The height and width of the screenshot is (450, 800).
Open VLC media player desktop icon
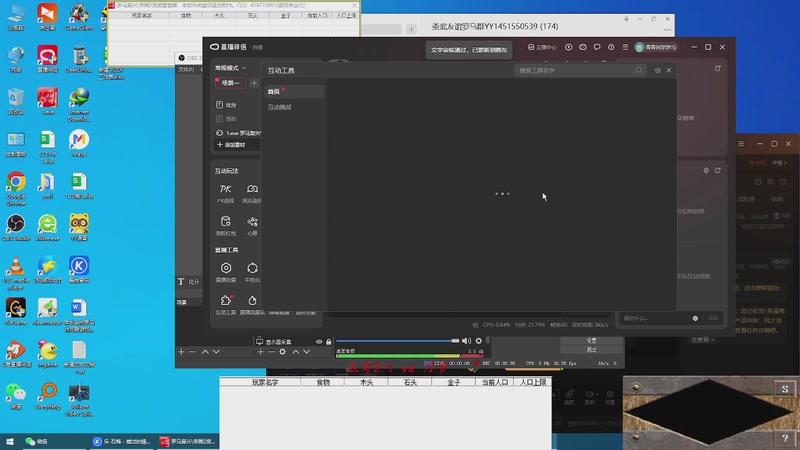click(x=16, y=273)
